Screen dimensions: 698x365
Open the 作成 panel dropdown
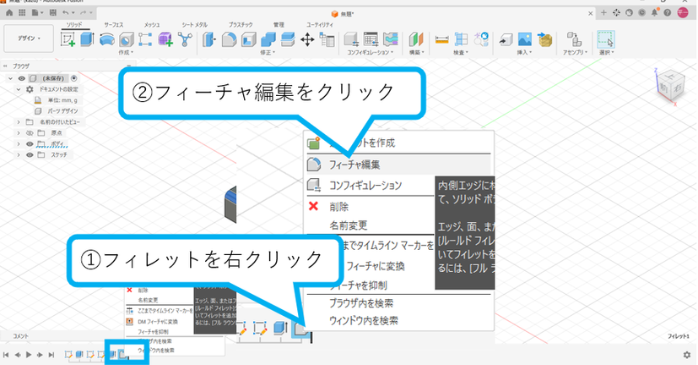126,53
